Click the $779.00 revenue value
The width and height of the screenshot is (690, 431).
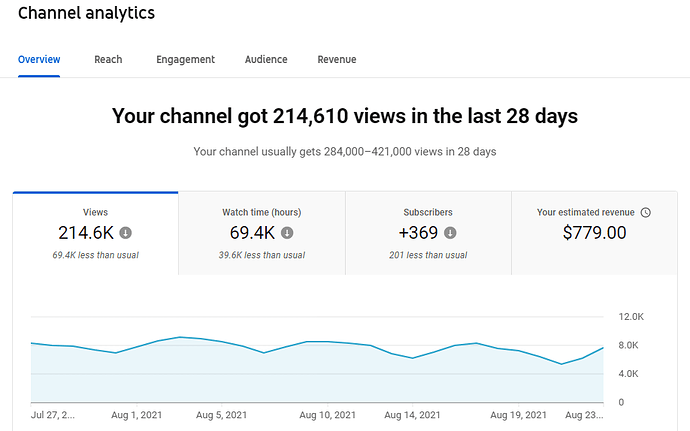tap(594, 232)
